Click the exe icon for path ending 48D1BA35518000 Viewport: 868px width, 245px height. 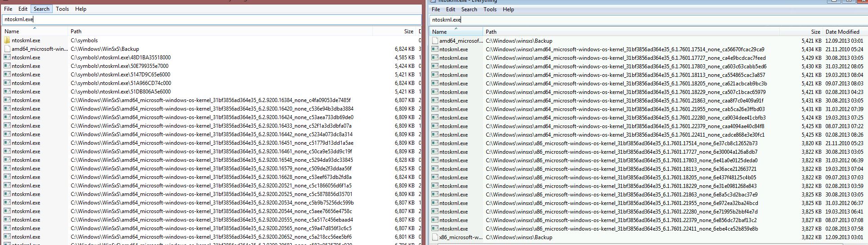(x=7, y=58)
